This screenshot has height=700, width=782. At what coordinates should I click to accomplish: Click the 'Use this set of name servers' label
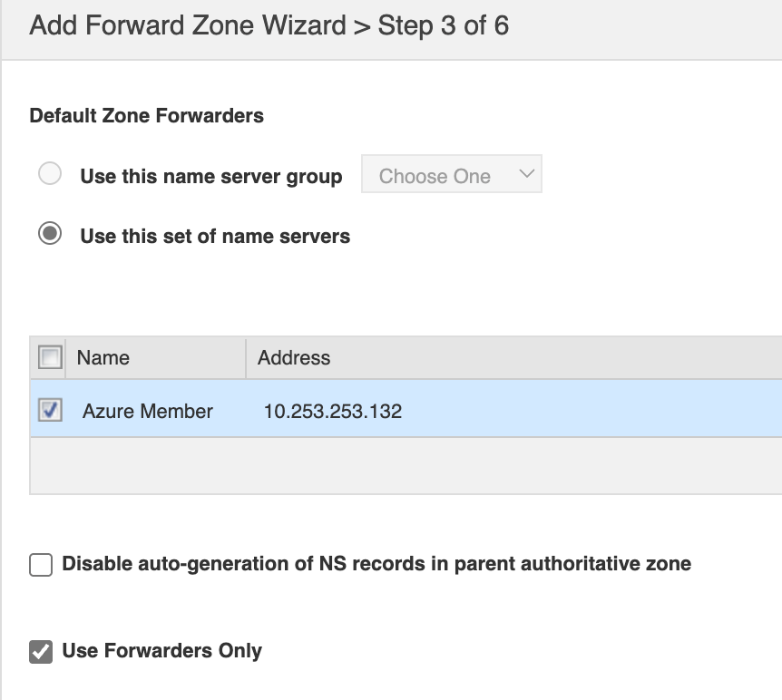tap(215, 236)
